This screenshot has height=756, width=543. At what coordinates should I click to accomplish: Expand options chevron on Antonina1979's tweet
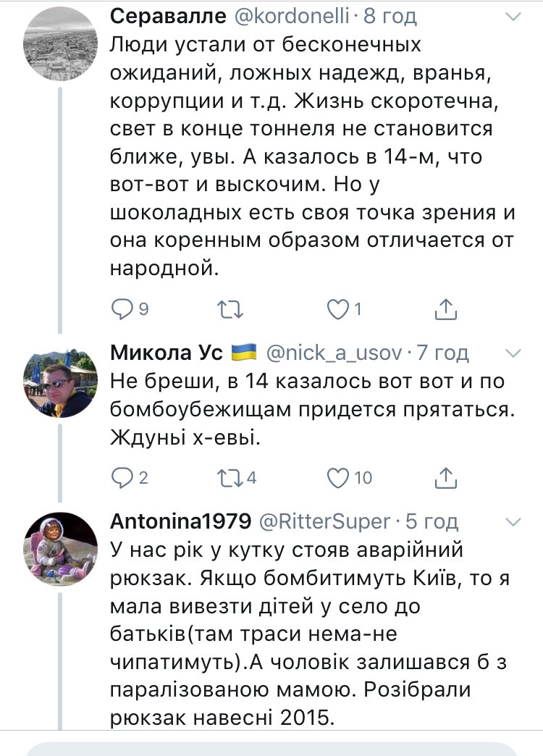(512, 521)
